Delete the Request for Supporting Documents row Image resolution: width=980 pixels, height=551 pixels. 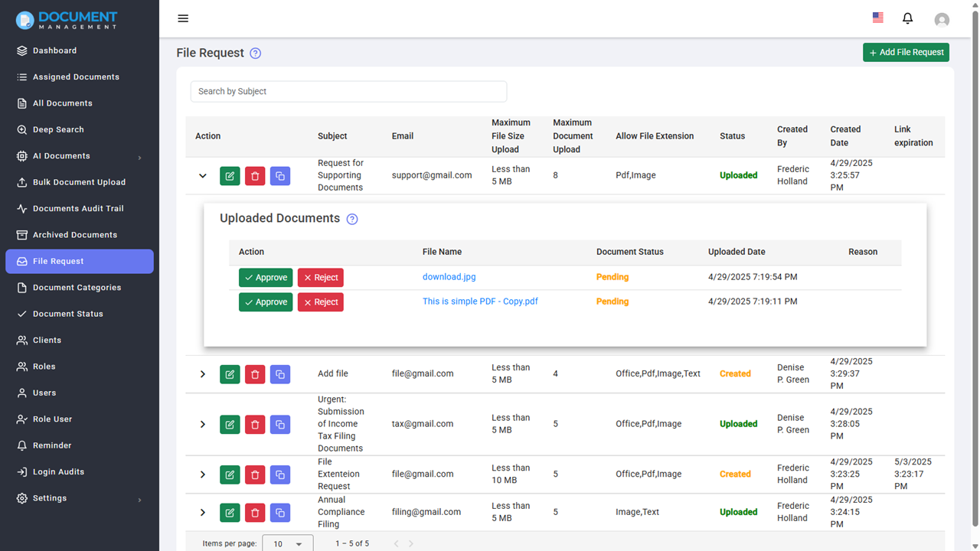255,176
